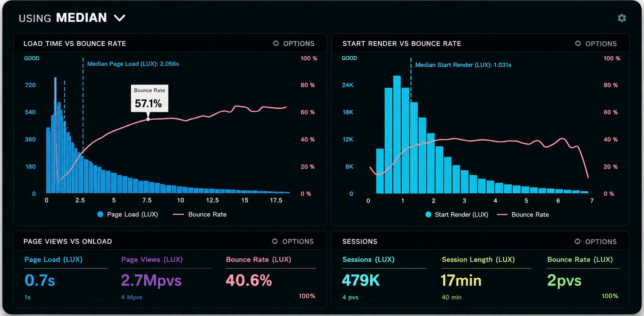The width and height of the screenshot is (644, 316).
Task: Click LOAD TIME VS BOUNCE RATE title
Action: (75, 43)
